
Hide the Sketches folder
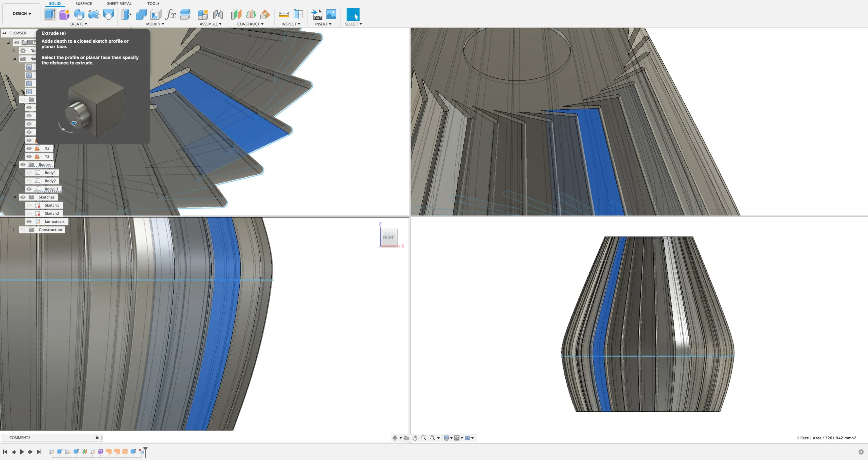tap(23, 197)
